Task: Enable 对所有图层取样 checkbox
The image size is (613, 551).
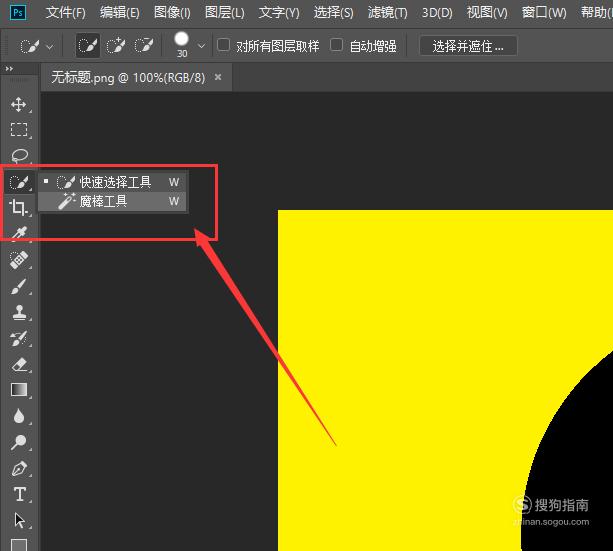Action: [x=223, y=45]
